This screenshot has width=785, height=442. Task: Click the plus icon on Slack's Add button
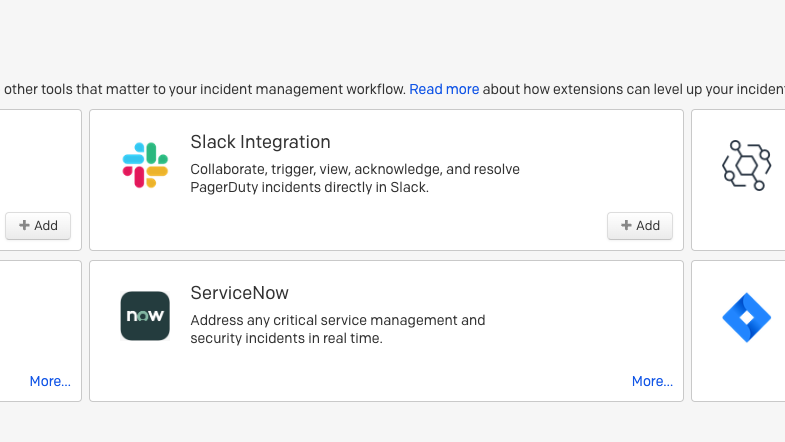coord(626,226)
